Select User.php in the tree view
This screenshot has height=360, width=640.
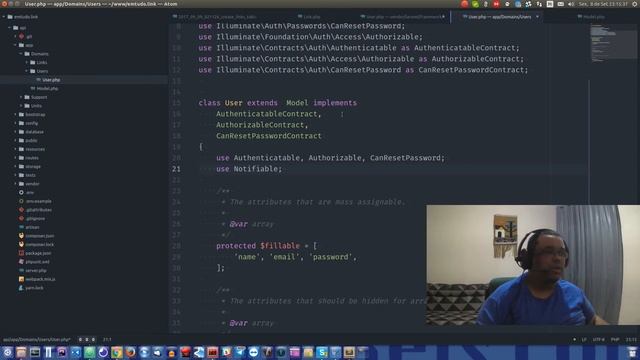51,80
